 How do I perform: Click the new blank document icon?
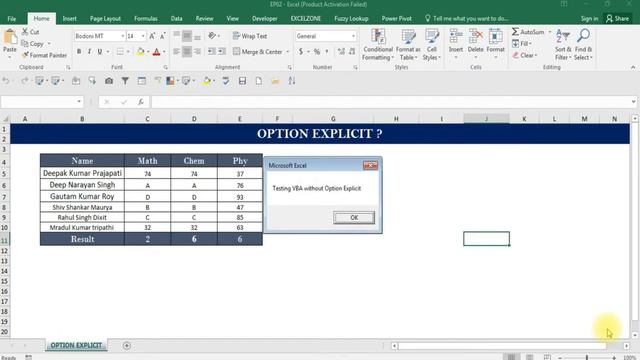pos(259,81)
